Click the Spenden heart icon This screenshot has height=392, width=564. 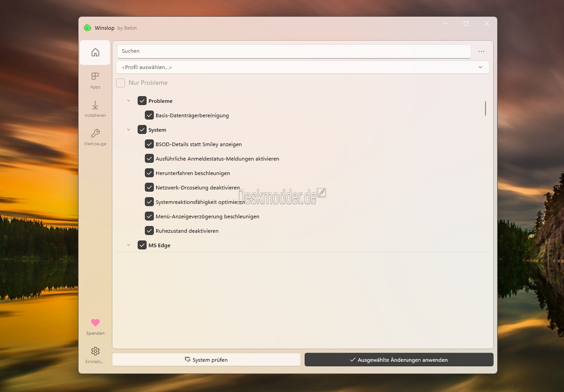coord(95,323)
